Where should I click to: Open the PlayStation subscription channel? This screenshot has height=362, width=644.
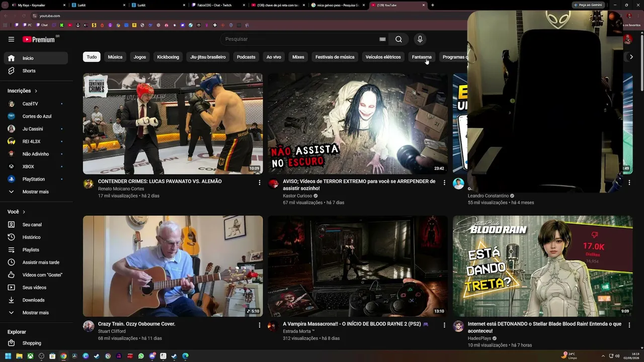point(36,179)
